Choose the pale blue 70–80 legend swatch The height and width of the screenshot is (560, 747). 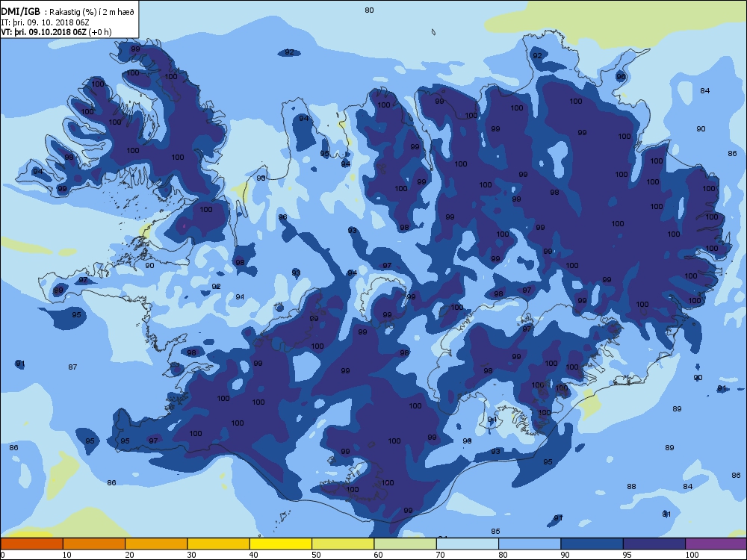(468, 544)
